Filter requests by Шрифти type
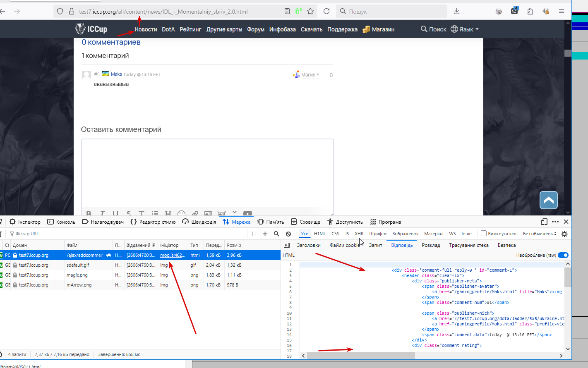The height and width of the screenshot is (368, 588). click(x=378, y=234)
